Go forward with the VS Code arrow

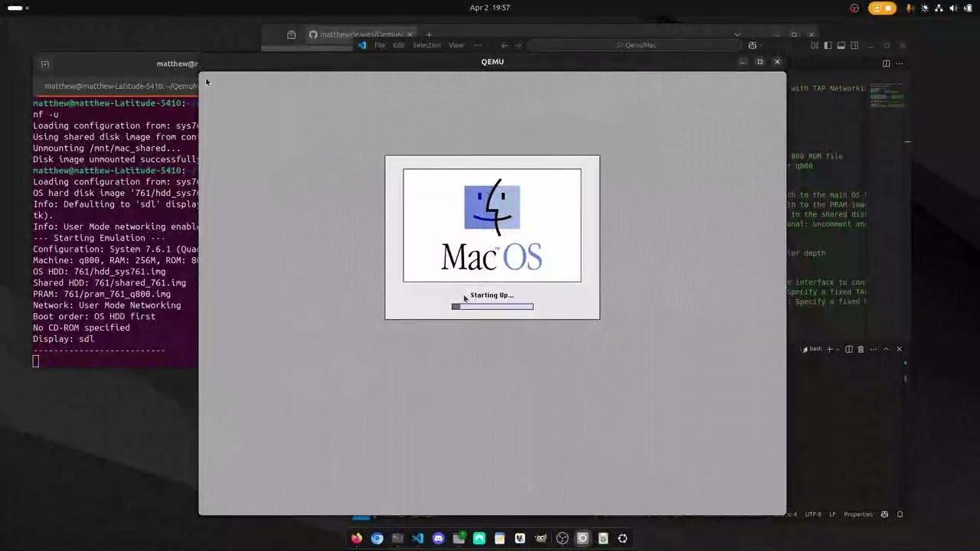coord(518,45)
